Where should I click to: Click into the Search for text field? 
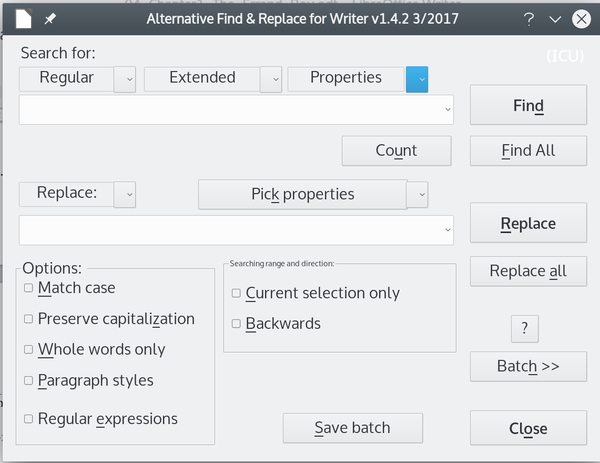236,110
